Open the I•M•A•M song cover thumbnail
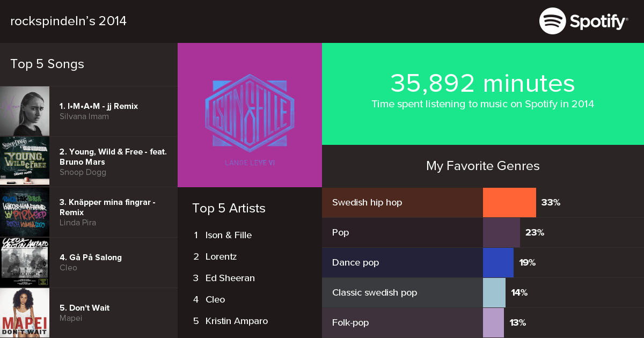The image size is (644, 338). [x=25, y=111]
